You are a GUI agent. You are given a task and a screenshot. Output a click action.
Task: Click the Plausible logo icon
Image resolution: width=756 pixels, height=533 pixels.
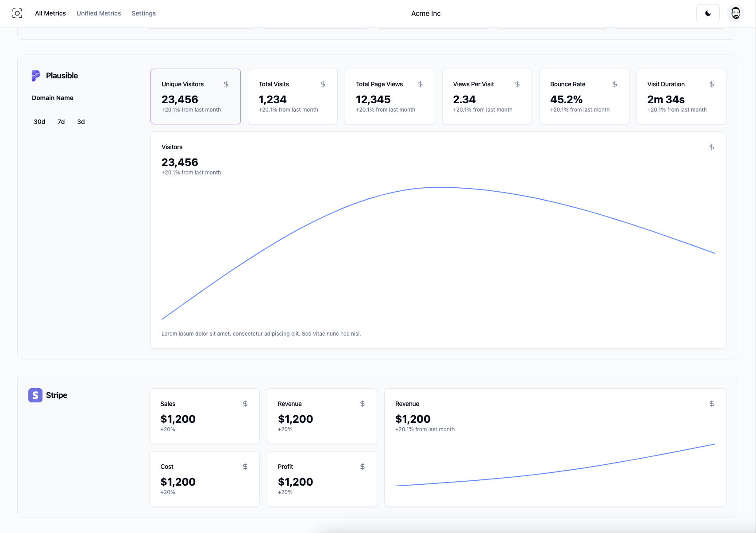pyautogui.click(x=36, y=76)
